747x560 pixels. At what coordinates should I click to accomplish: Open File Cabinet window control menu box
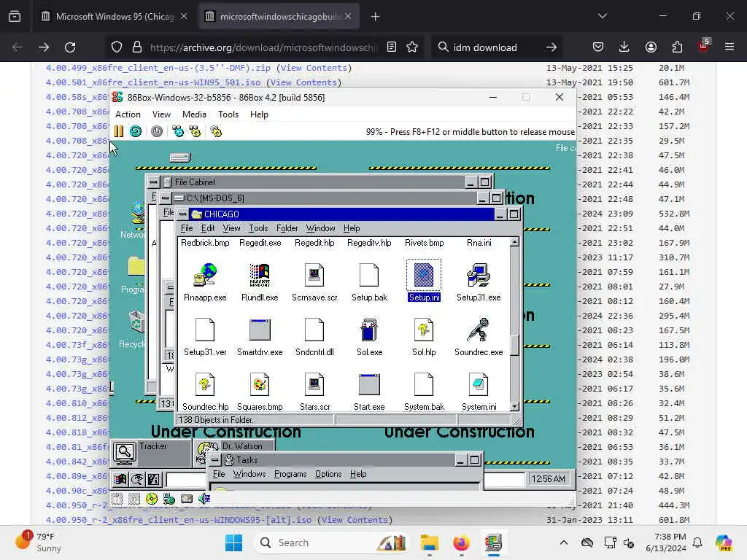[x=153, y=182]
